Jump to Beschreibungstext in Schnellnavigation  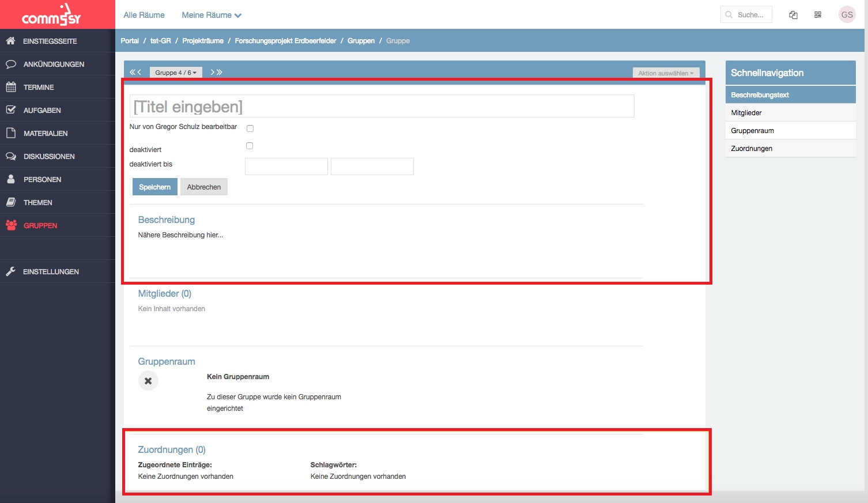pyautogui.click(x=790, y=94)
